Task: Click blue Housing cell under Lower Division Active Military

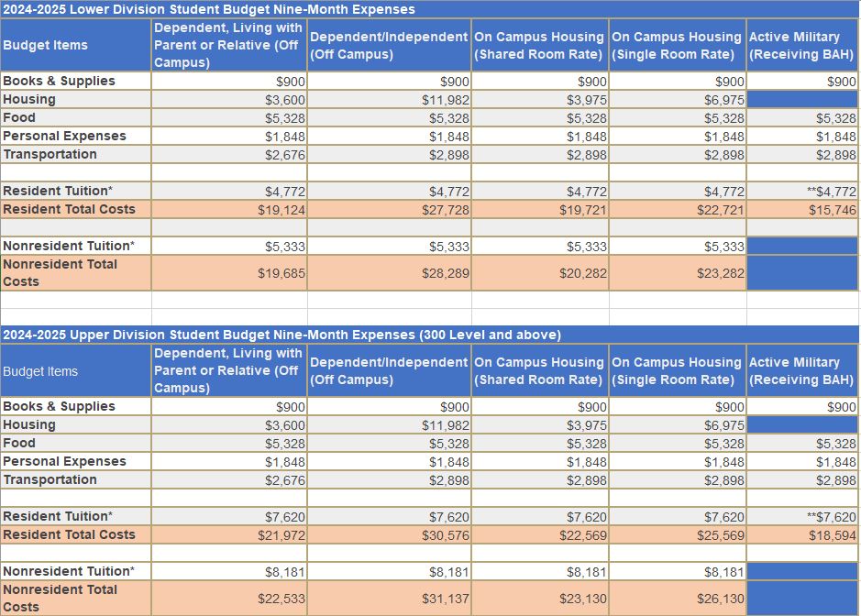Action: coord(802,99)
